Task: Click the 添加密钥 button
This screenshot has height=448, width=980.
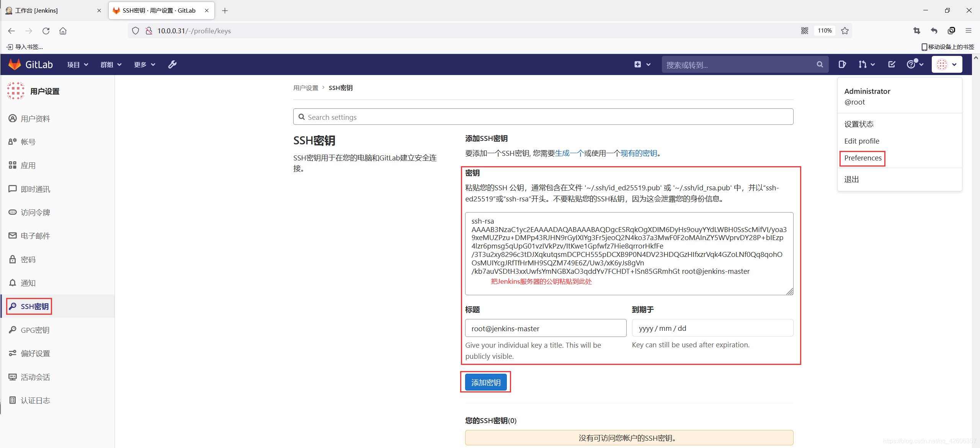Action: [x=486, y=382]
